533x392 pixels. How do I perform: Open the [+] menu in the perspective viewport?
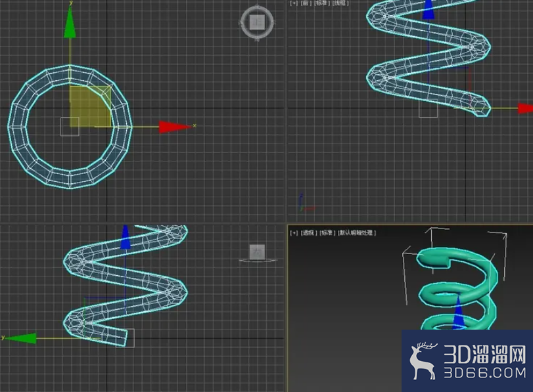point(294,232)
